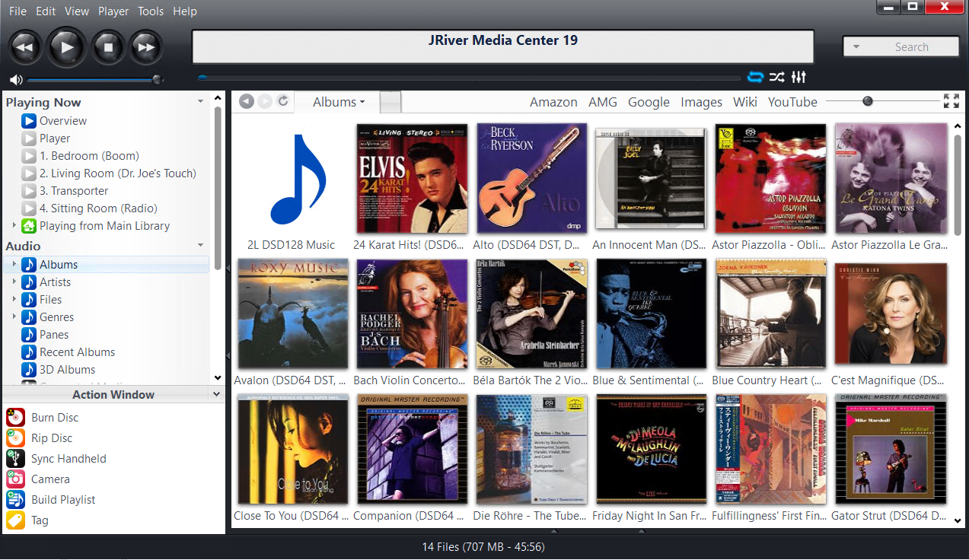Click the AMG link

[x=603, y=102]
